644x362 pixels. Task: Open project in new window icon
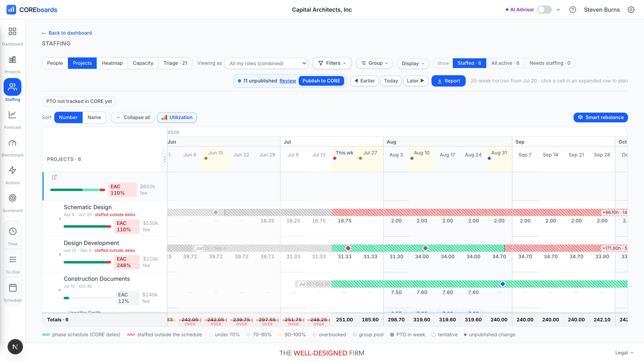point(54,177)
